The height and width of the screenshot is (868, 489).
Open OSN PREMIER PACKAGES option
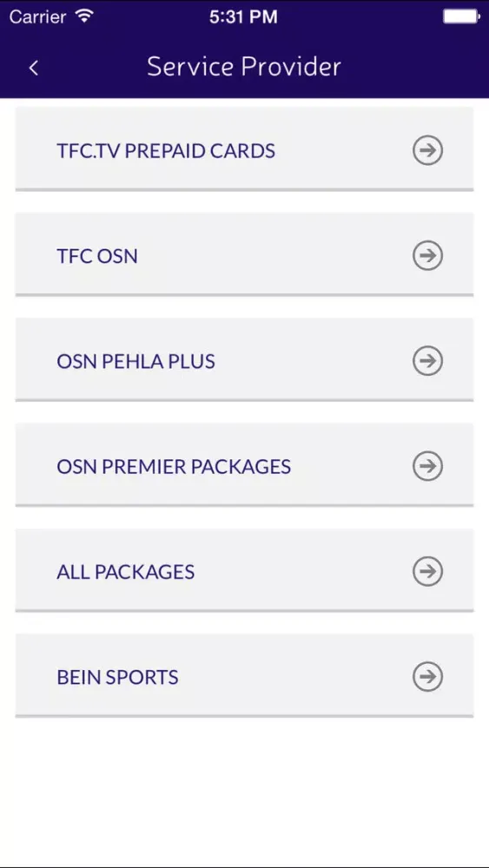[x=244, y=464]
